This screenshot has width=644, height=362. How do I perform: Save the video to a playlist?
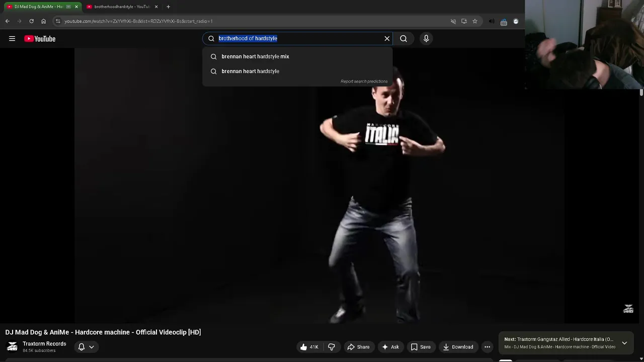pyautogui.click(x=421, y=347)
